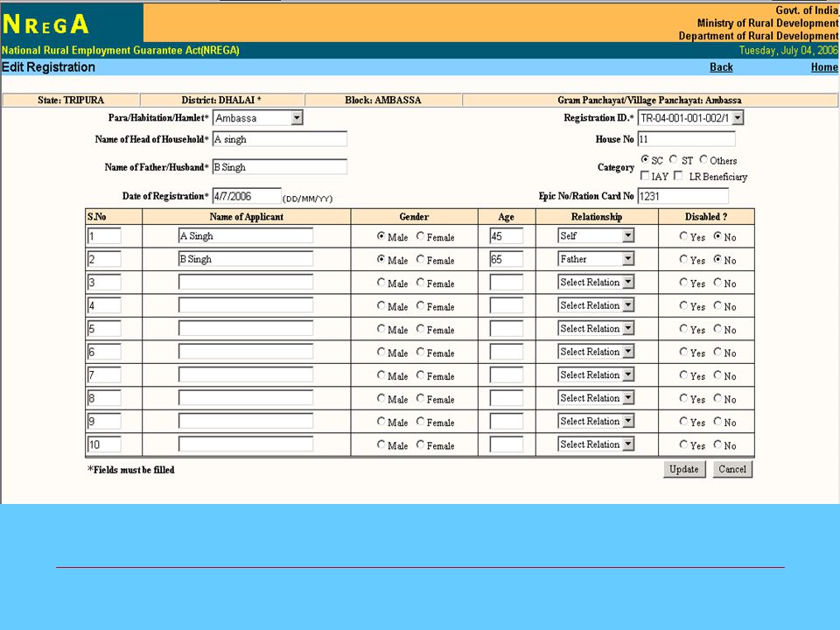The image size is (840, 630).
Task: Click the District: DHALAI label
Action: 221,100
